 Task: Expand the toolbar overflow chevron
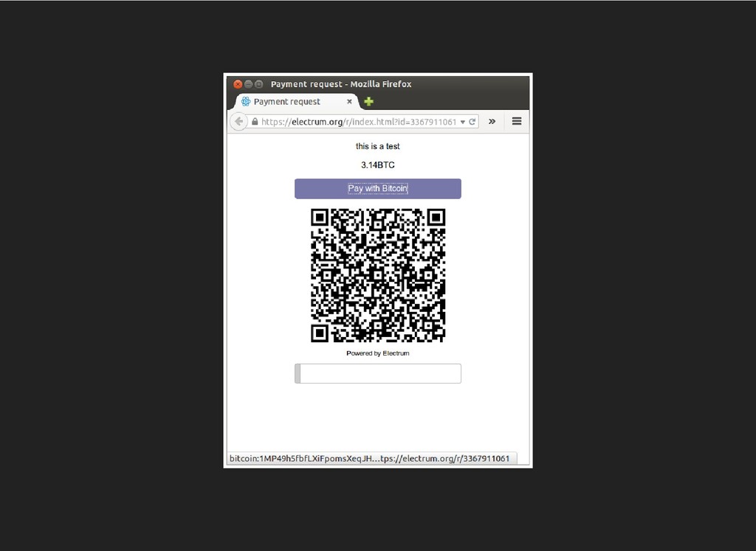(x=492, y=122)
